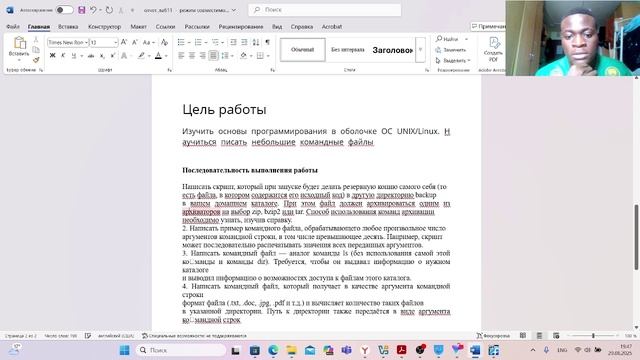Click the Cut scissors icon
The width and height of the screenshot is (640, 360).
(x=36, y=40)
